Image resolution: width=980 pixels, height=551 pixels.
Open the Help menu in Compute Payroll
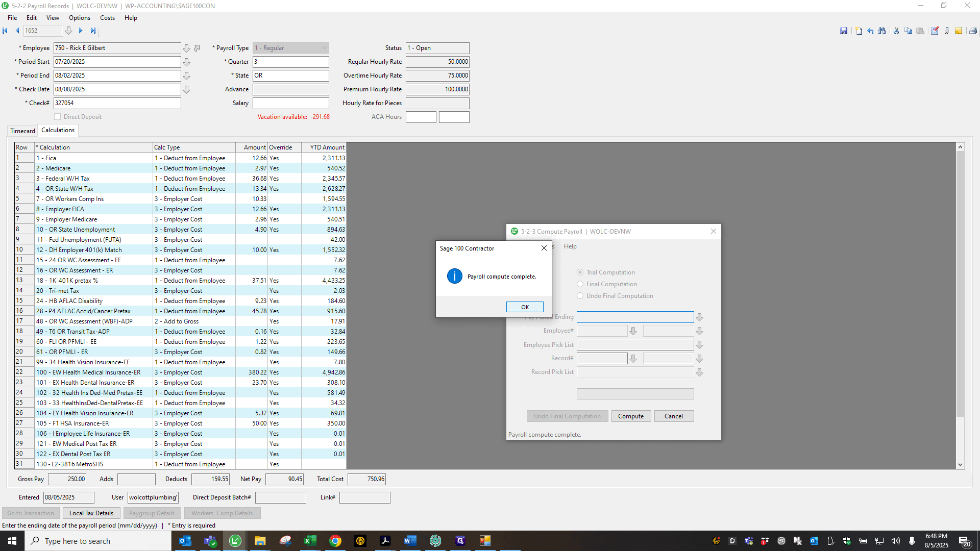[x=570, y=246]
